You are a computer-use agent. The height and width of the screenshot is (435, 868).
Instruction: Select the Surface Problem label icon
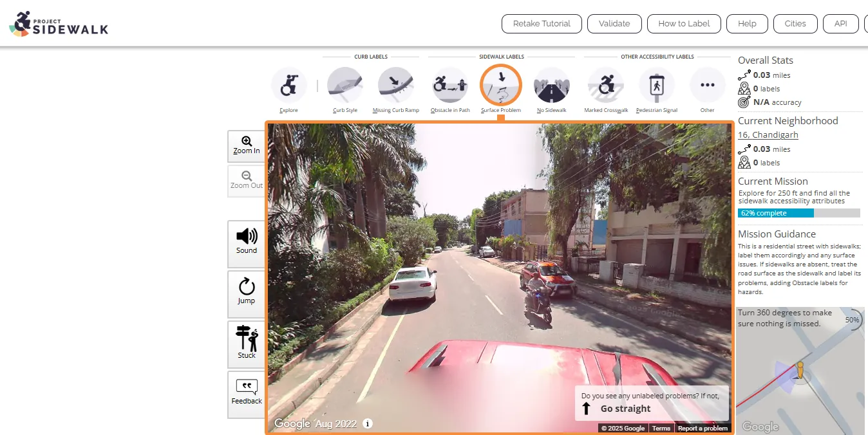(x=501, y=86)
